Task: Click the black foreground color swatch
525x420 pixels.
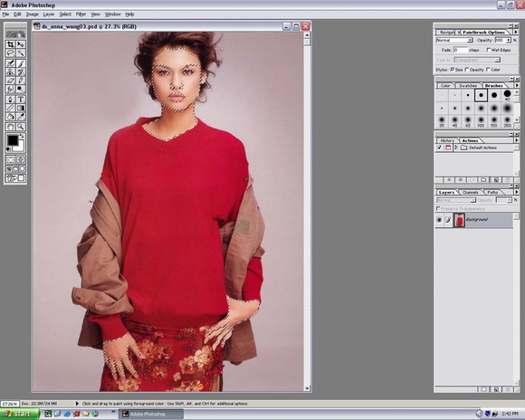Action: (13, 139)
